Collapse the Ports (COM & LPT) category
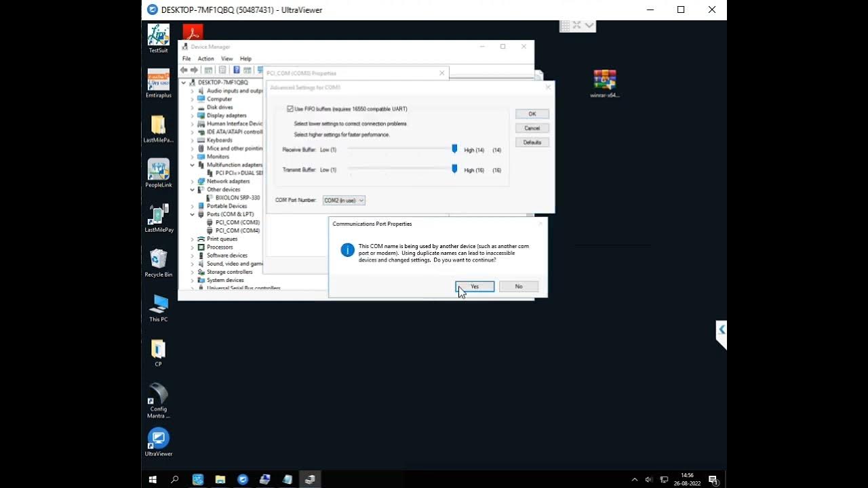 (x=192, y=214)
